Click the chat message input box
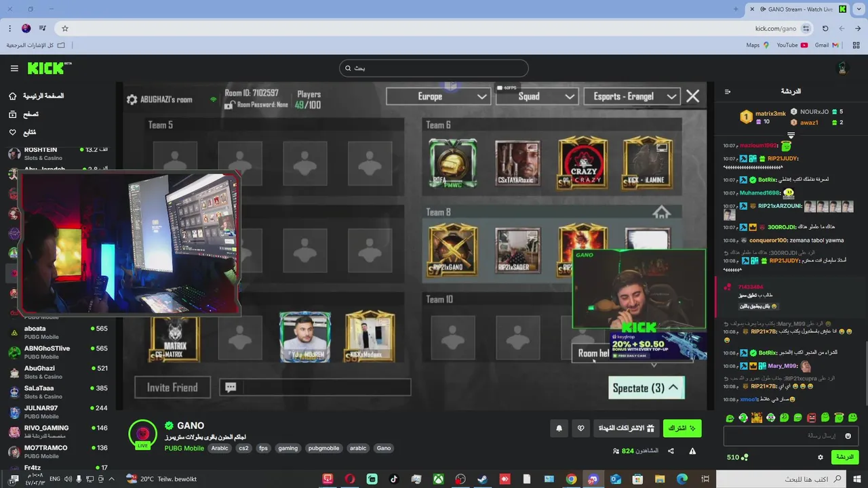Viewport: 868px width, 488px height. tap(791, 436)
